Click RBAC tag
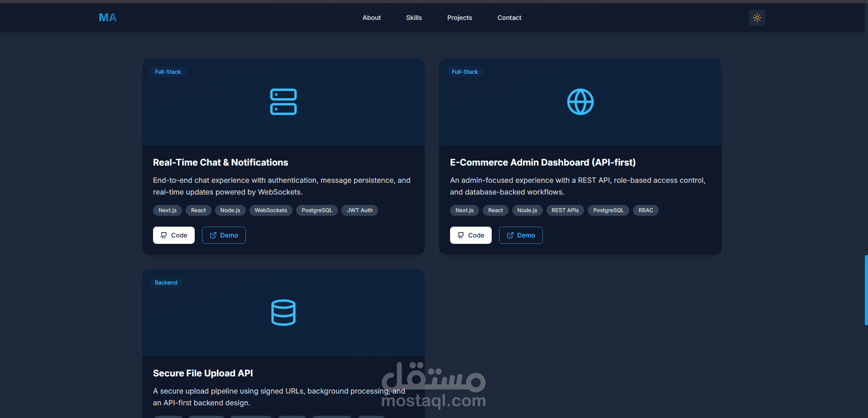Image resolution: width=868 pixels, height=418 pixels. pyautogui.click(x=646, y=210)
